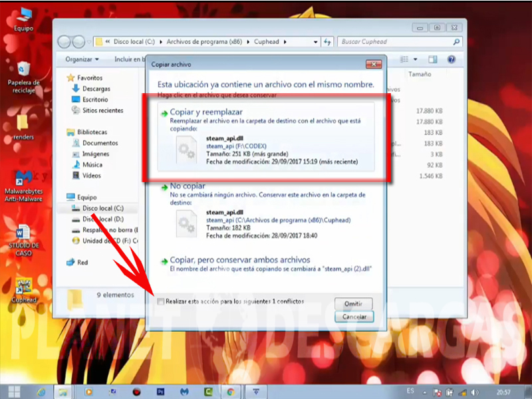
Task: Toggle the Explorer preview pane icon
Action: [x=433, y=59]
